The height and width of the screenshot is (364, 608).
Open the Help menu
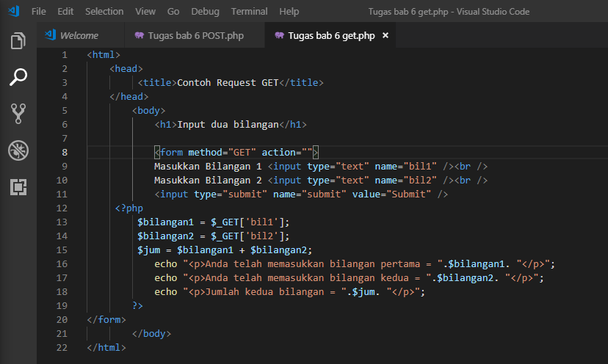tap(289, 12)
